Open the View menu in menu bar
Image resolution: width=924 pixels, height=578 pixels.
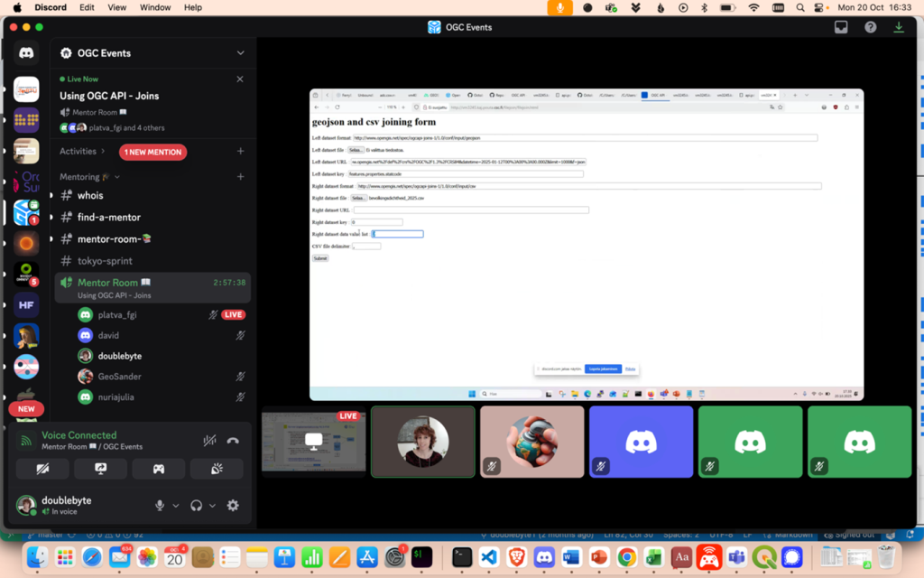pos(116,7)
